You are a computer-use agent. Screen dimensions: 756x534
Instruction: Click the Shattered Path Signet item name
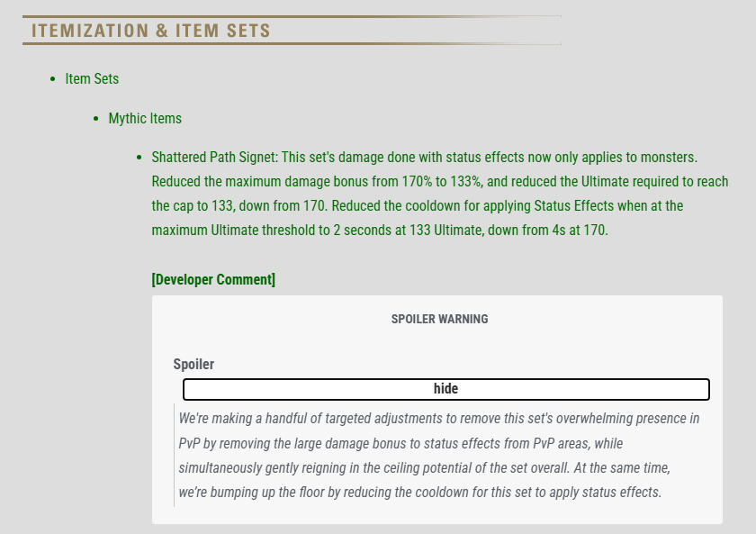[214, 158]
